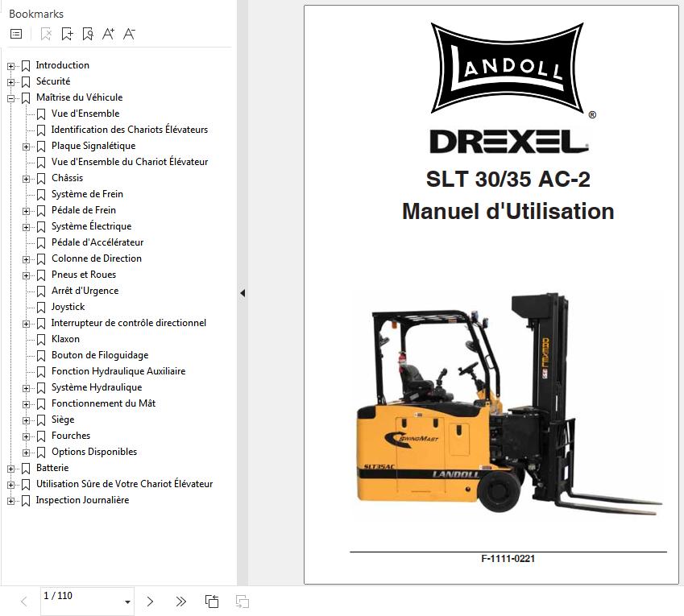Open the Introduction bookmark

(62, 65)
